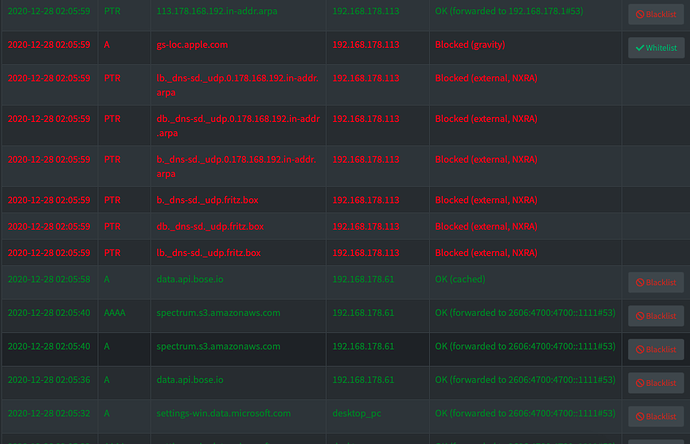Image resolution: width=690 pixels, height=444 pixels.
Task: Click client 192.168.178.113 on gs-loc.apple.com row
Action: pos(366,44)
